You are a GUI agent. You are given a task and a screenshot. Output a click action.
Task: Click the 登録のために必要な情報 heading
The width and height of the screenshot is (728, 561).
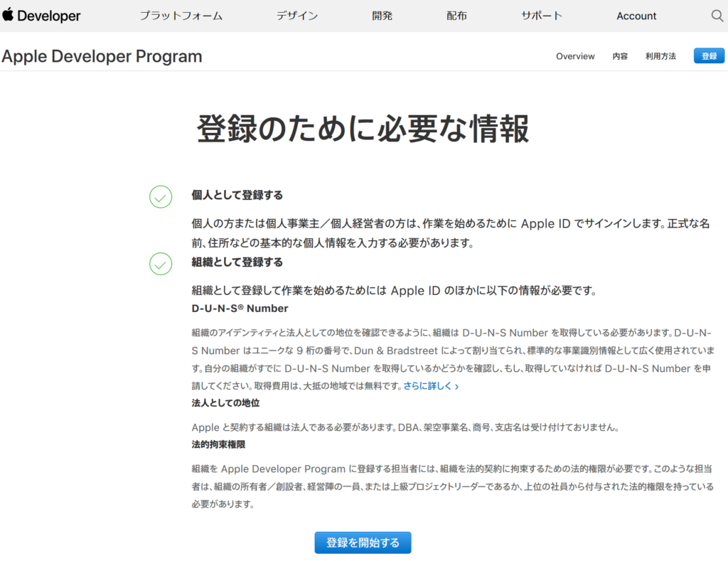[363, 129]
